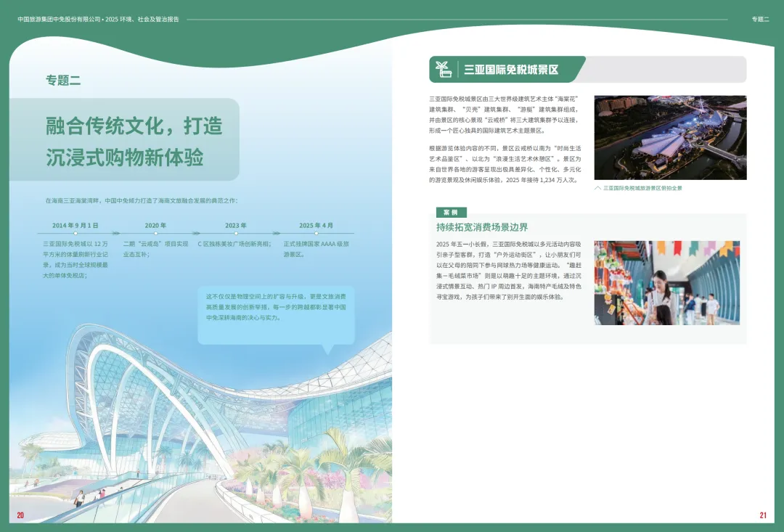Click the report title 中国旅游集团中免股份有限公司 in the header
This screenshot has height=532, width=784.
pos(60,20)
